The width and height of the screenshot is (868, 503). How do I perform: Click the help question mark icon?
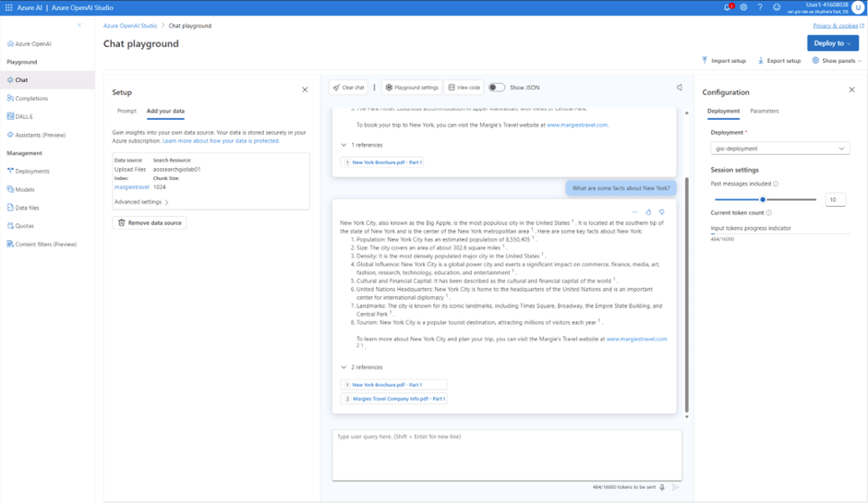click(760, 7)
